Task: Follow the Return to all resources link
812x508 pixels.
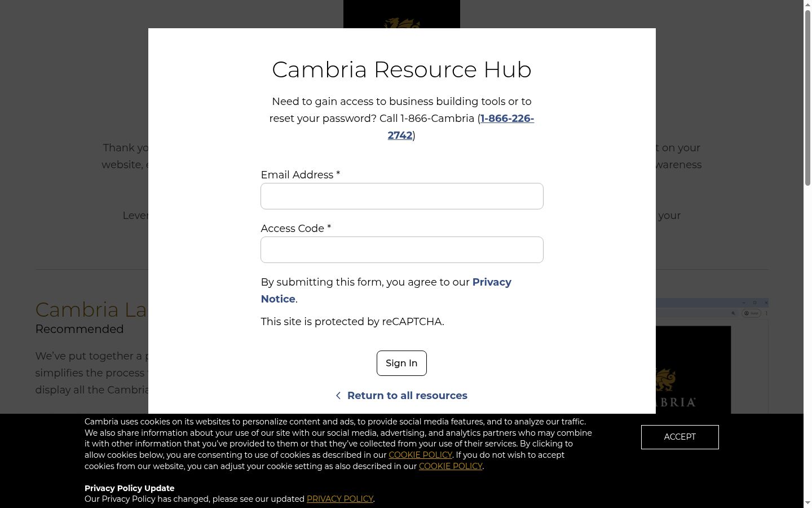Action: click(x=407, y=396)
